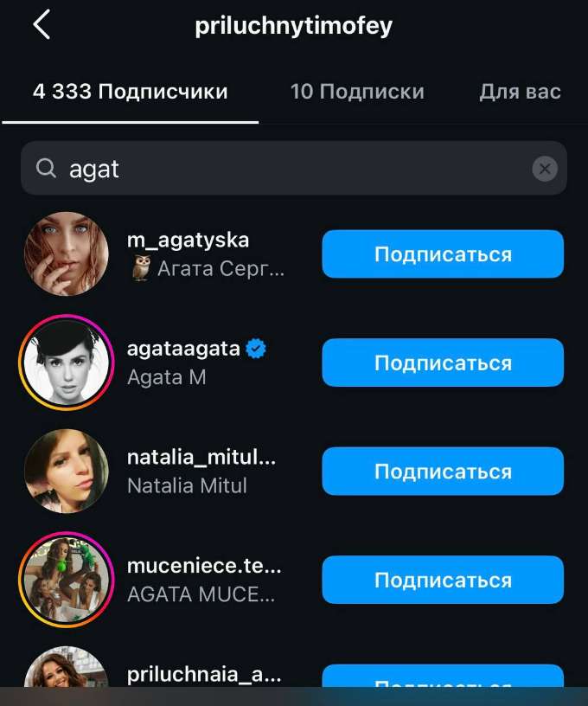Tap the back arrow icon
Image resolution: width=588 pixels, height=706 pixels.
click(x=42, y=26)
